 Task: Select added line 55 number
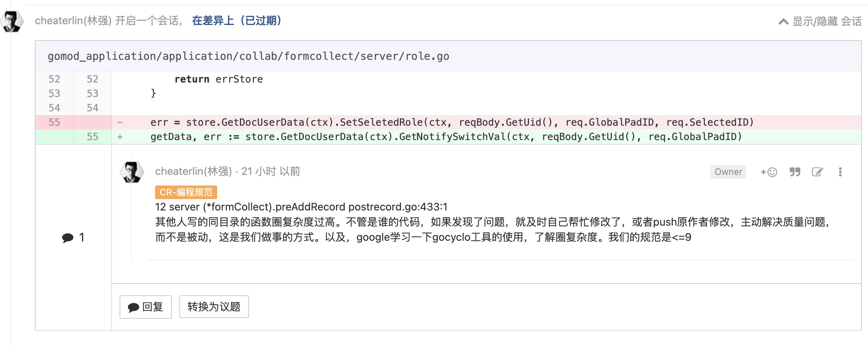tap(92, 137)
